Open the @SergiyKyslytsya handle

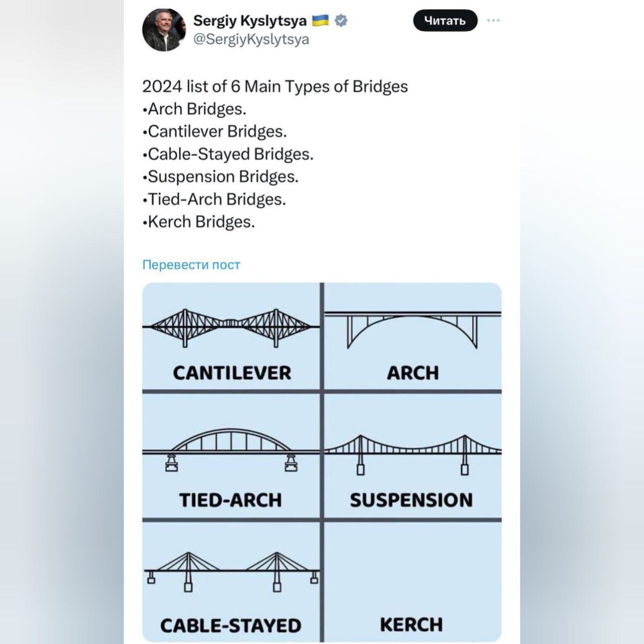click(251, 39)
